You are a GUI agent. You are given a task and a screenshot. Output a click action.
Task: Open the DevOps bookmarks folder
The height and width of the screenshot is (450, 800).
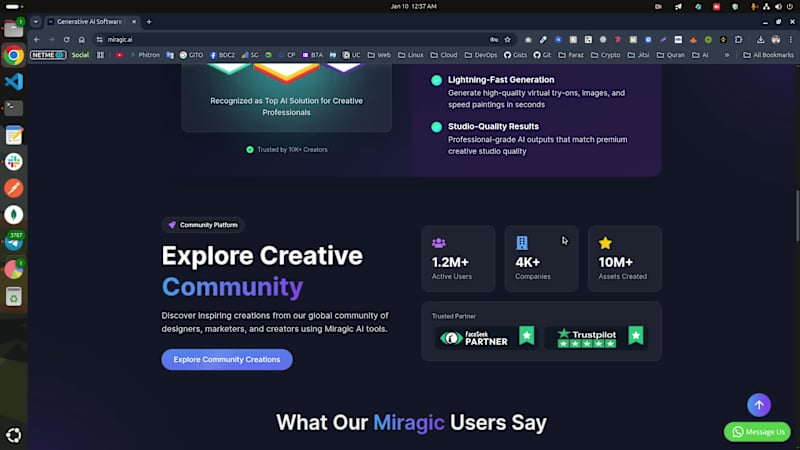[481, 55]
